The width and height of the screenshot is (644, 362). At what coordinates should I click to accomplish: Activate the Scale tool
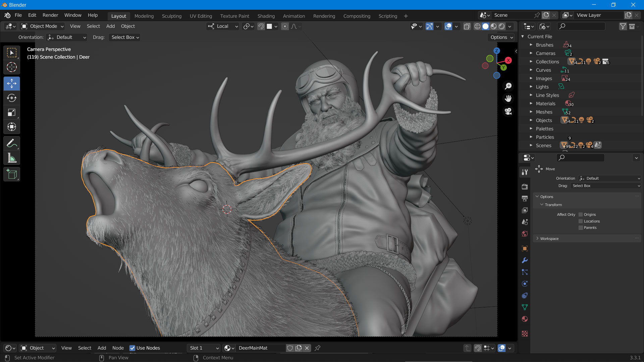tap(12, 113)
